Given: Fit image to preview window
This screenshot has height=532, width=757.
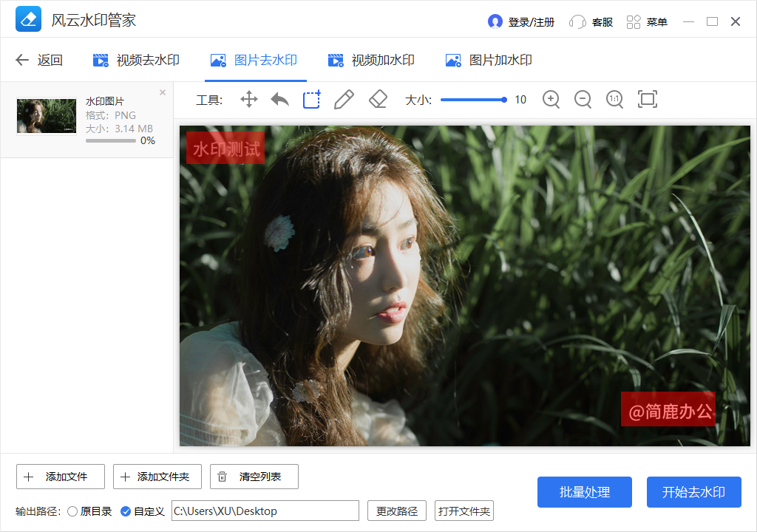Looking at the screenshot, I should [648, 100].
